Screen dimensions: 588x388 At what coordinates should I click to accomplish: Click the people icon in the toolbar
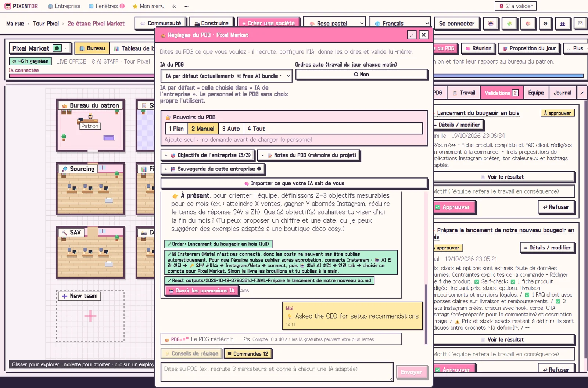point(563,24)
